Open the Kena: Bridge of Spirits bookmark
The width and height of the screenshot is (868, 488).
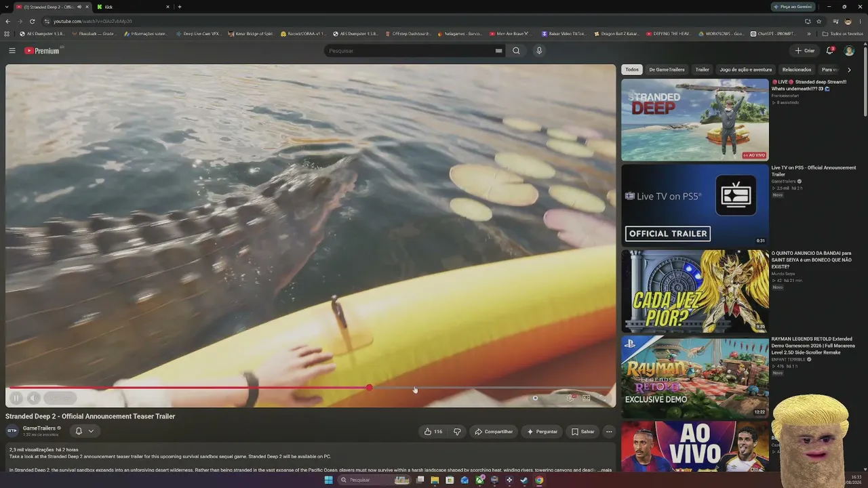click(x=251, y=33)
